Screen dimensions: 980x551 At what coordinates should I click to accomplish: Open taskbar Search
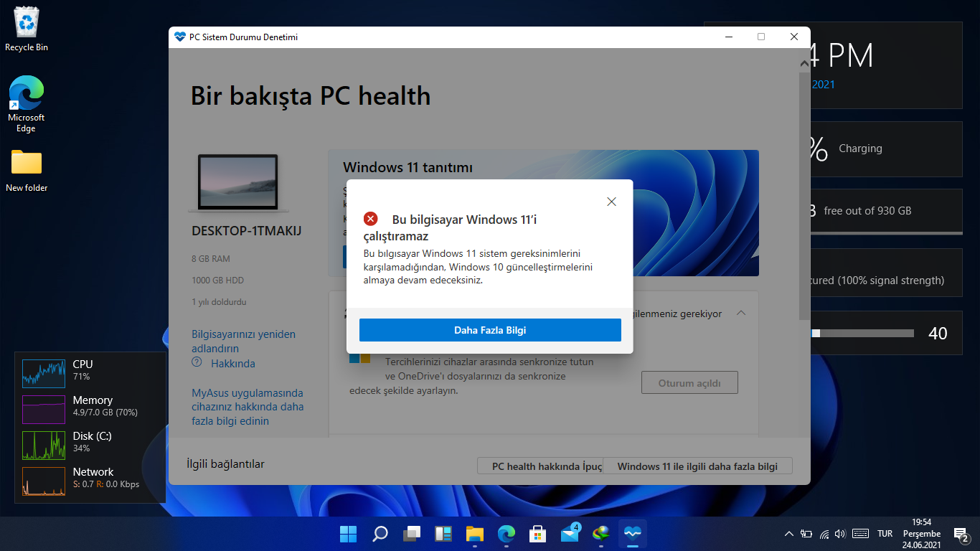click(380, 534)
